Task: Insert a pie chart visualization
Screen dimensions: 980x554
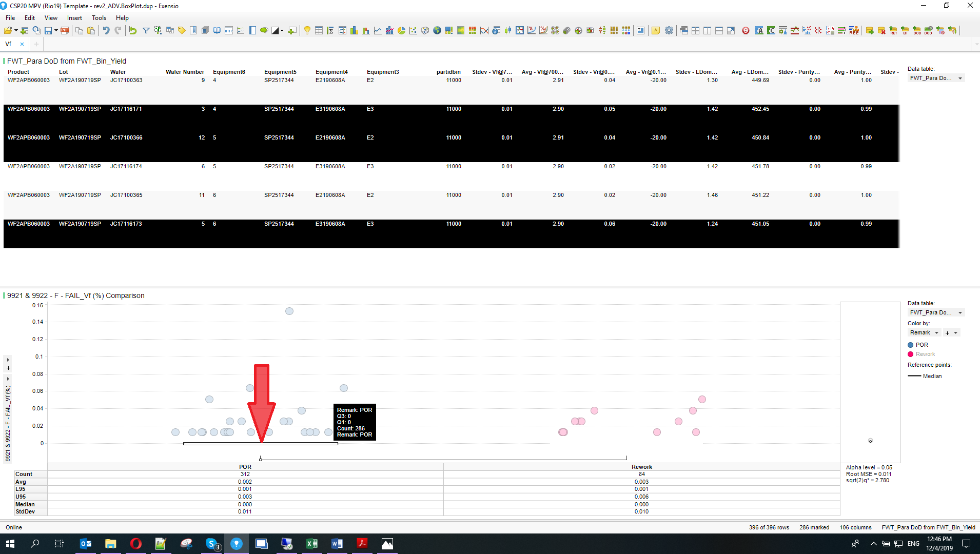Action: point(401,31)
